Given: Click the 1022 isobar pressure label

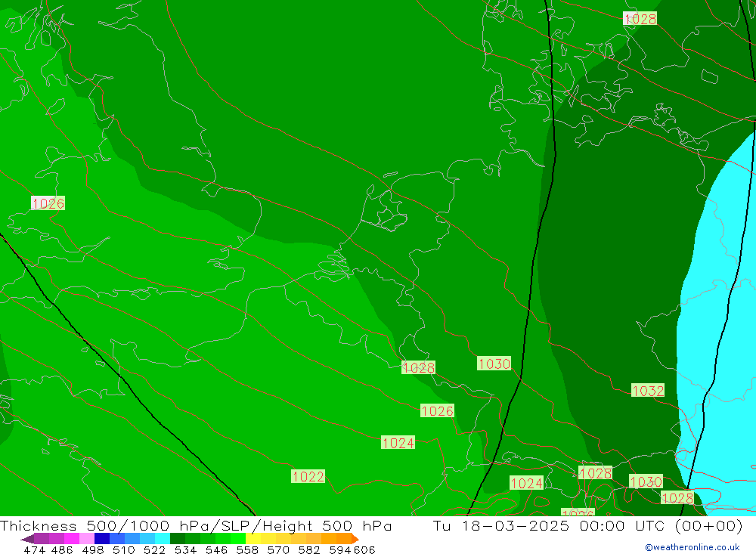Looking at the screenshot, I should [308, 476].
